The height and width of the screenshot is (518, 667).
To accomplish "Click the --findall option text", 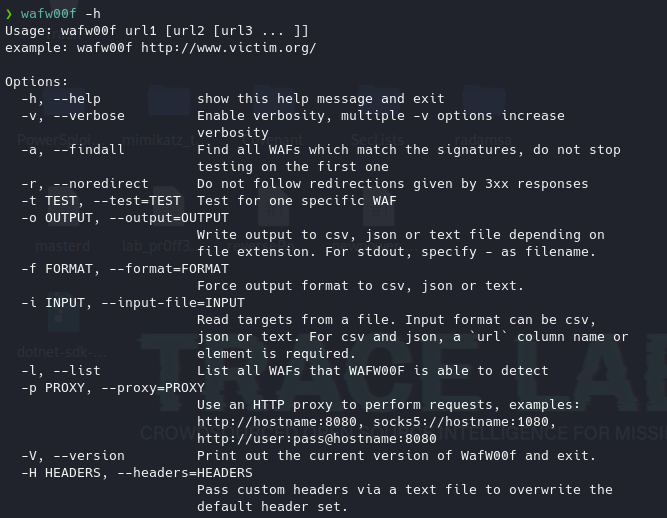I will [89, 150].
